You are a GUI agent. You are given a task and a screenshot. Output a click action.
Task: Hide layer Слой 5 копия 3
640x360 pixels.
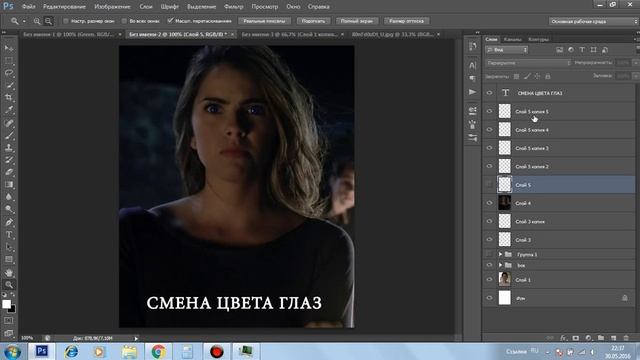pos(489,148)
